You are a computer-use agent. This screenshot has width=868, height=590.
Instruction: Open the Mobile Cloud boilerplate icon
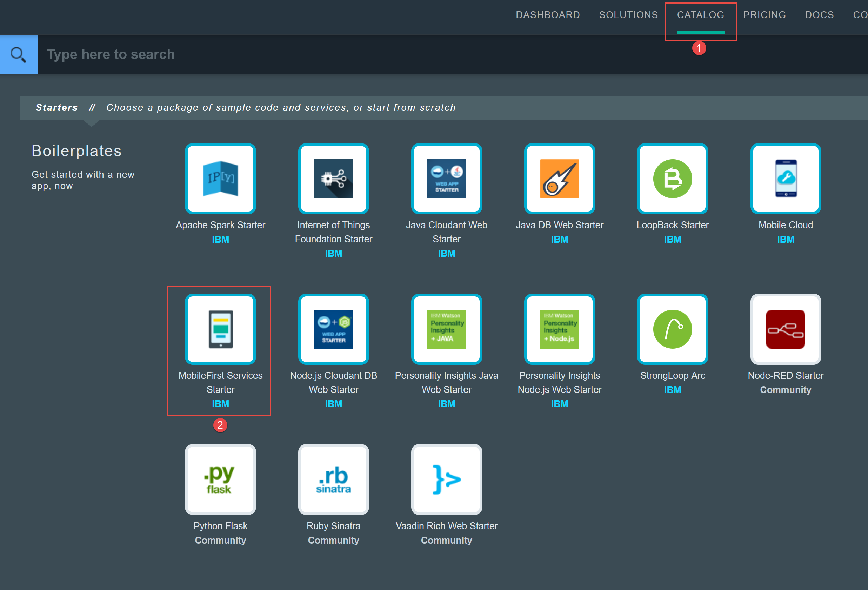point(786,179)
